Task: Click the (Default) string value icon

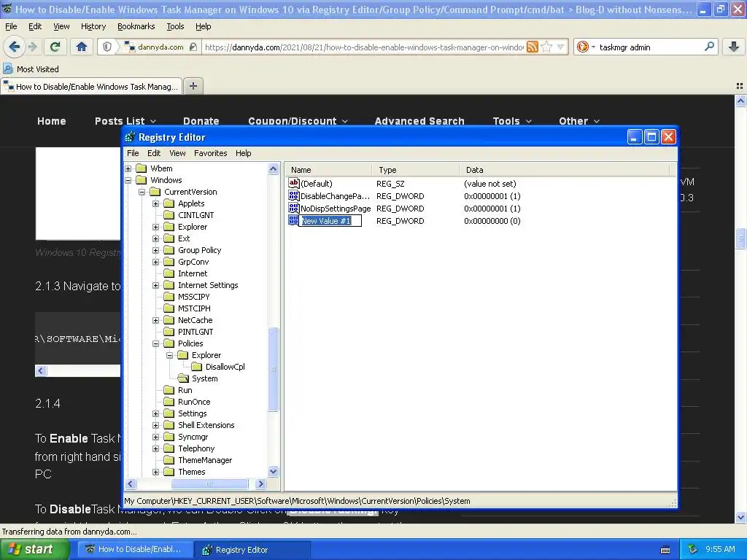Action: 293,183
